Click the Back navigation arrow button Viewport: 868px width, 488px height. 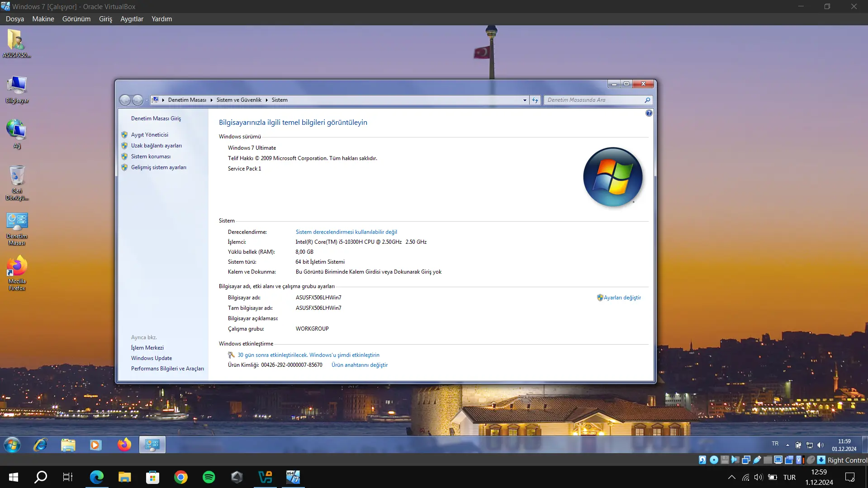tap(125, 100)
